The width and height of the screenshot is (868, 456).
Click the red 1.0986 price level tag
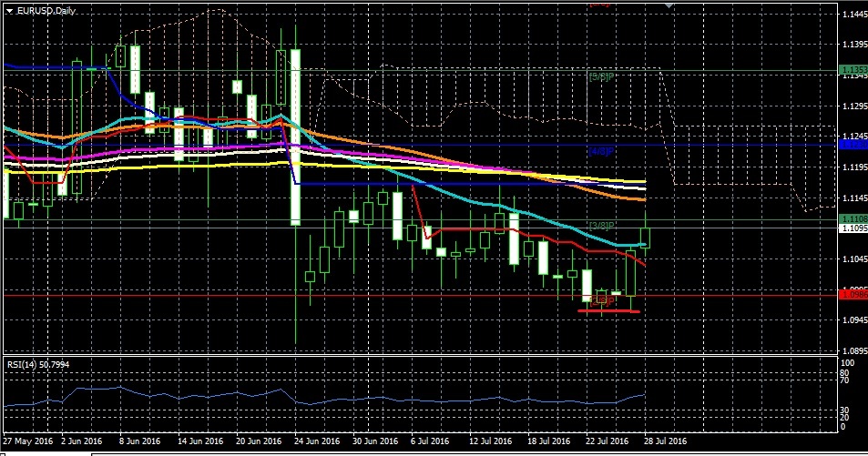coord(853,294)
